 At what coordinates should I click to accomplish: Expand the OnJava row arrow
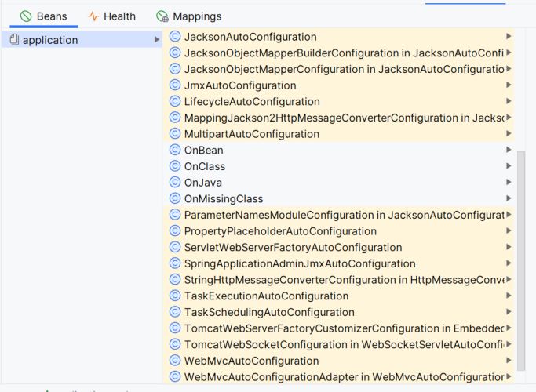(509, 182)
